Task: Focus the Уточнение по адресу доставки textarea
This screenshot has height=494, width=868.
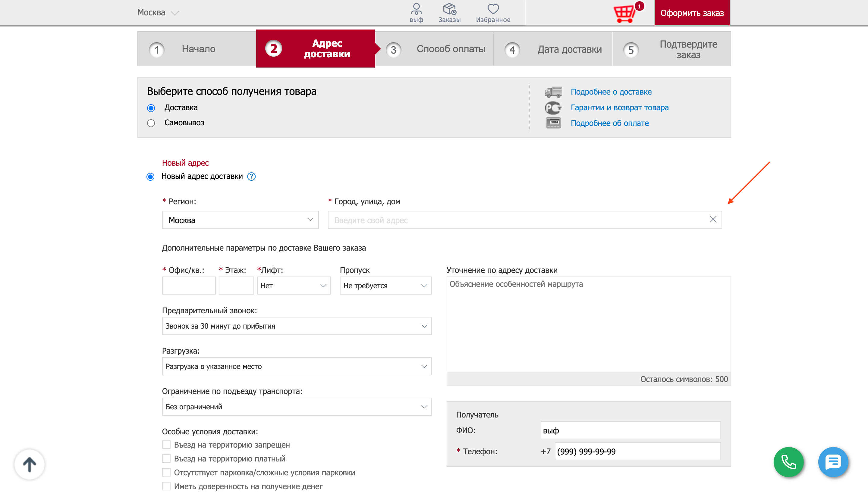Action: coord(589,324)
